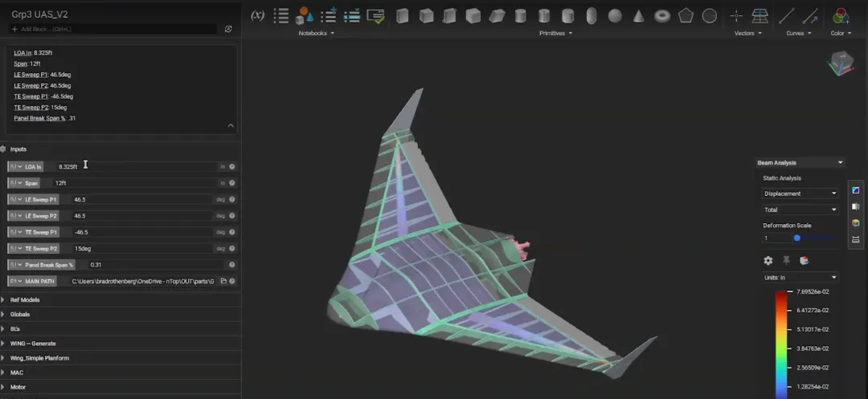Click the Deformation Scale slider handle
The width and height of the screenshot is (868, 399).
(x=796, y=238)
